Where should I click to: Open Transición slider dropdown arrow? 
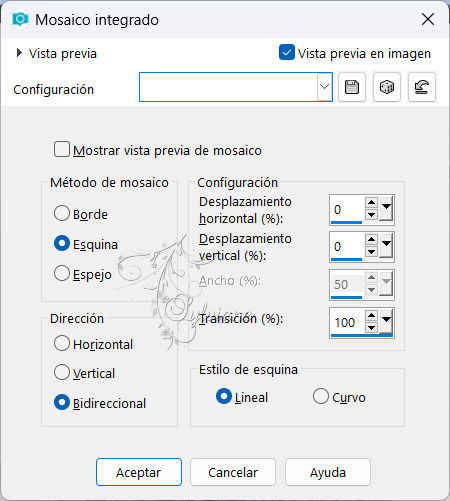[x=386, y=321]
